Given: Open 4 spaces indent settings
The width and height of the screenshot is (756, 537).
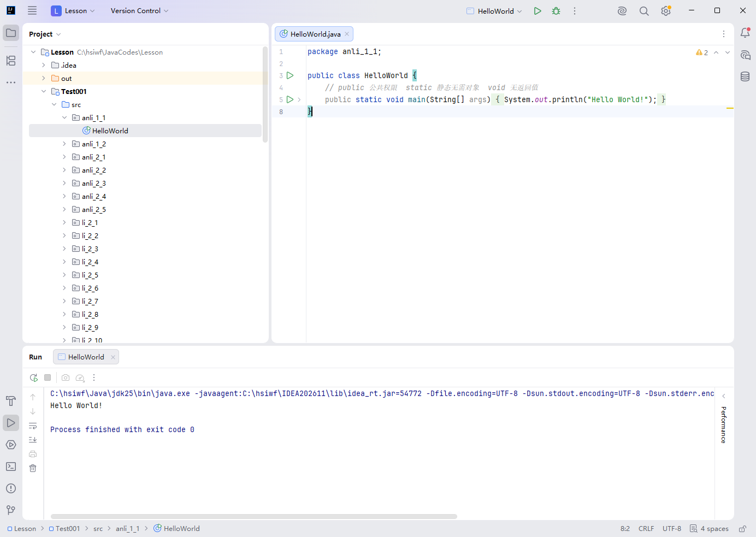Looking at the screenshot, I should [x=709, y=529].
